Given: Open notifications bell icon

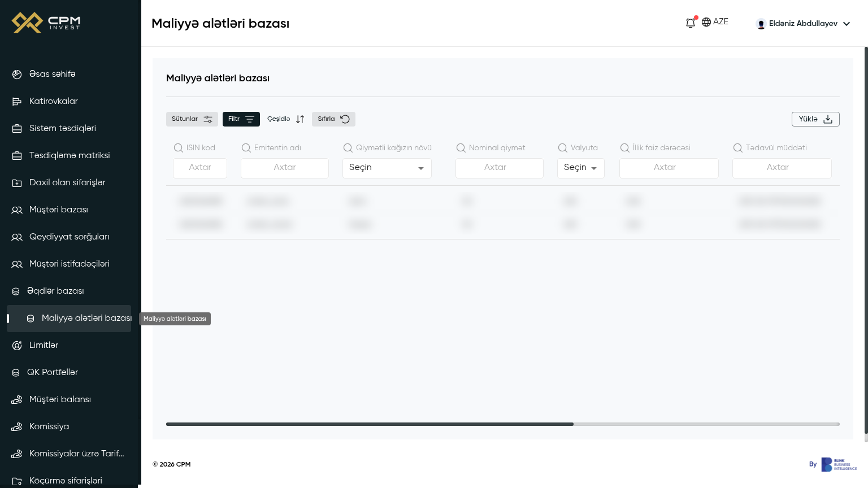Looking at the screenshot, I should [x=691, y=23].
